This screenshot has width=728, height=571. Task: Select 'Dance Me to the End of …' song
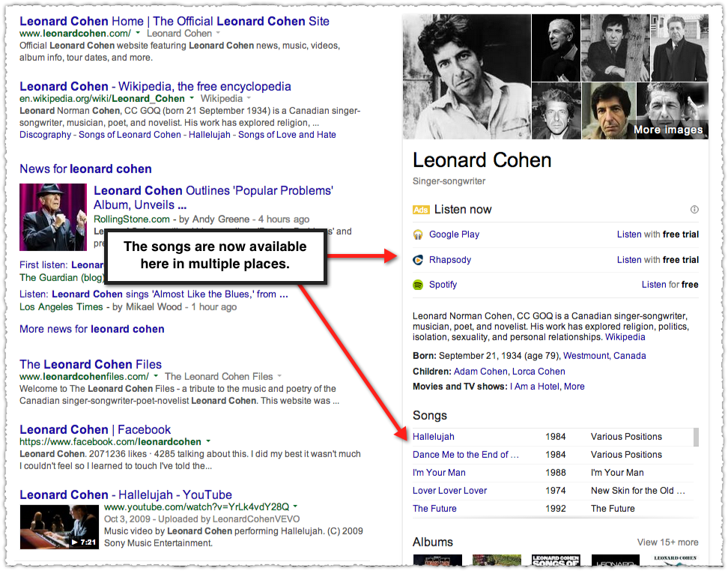coord(466,455)
